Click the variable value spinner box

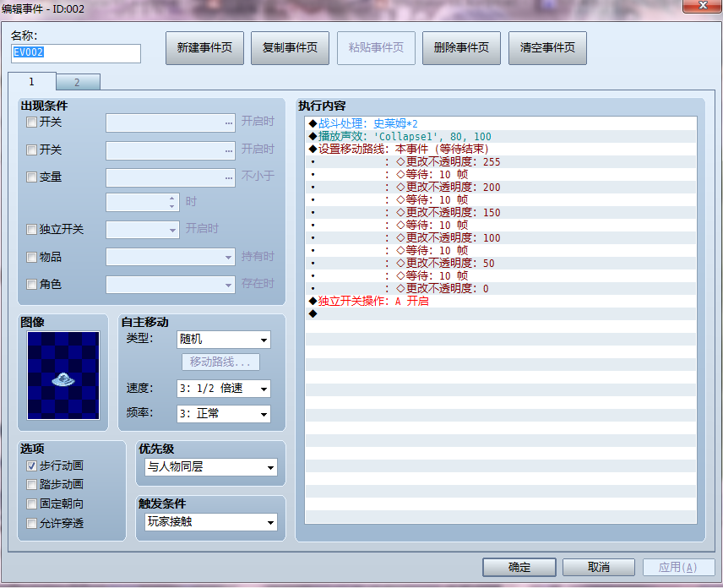click(143, 203)
